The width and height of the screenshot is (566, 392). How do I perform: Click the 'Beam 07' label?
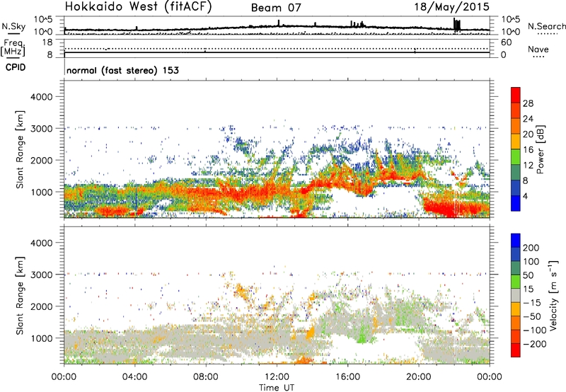point(276,8)
